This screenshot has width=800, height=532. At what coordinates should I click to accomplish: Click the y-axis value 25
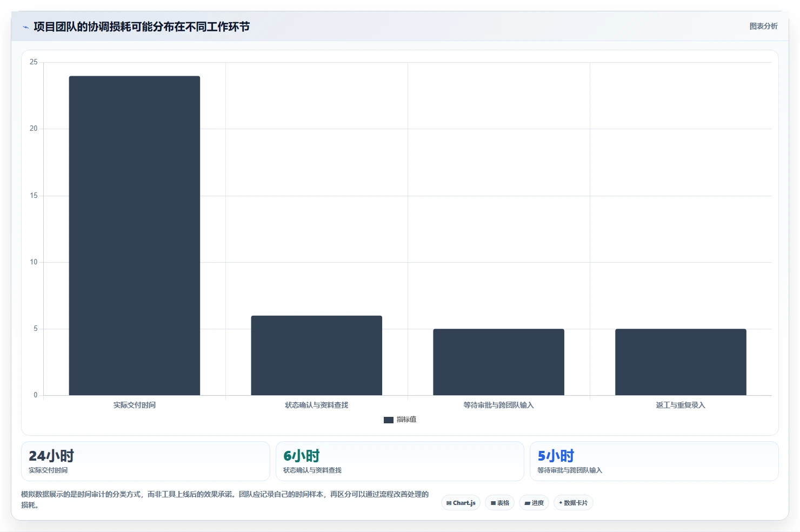pyautogui.click(x=34, y=62)
